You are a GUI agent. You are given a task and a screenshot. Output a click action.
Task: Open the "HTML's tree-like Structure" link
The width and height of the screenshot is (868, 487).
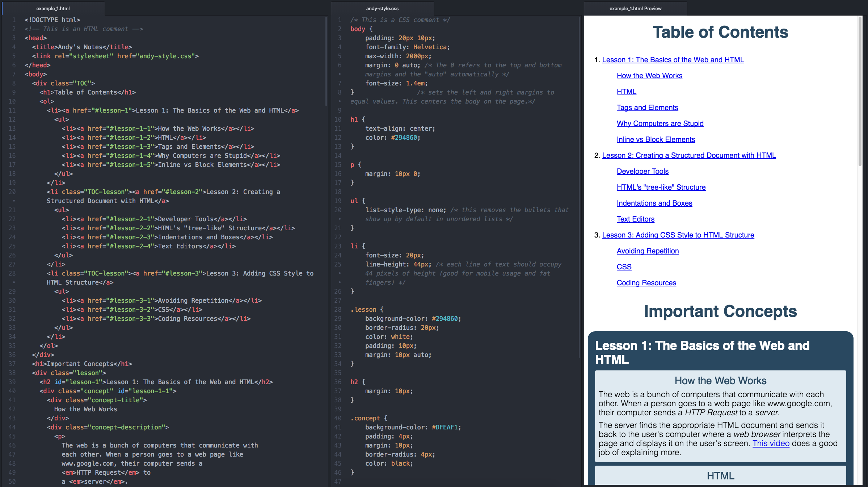661,187
